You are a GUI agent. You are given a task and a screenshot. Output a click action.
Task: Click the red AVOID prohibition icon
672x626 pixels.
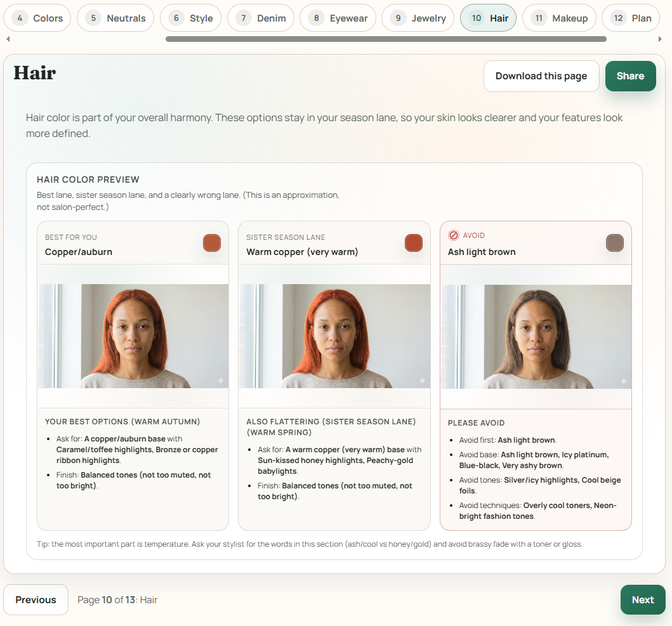(x=454, y=235)
